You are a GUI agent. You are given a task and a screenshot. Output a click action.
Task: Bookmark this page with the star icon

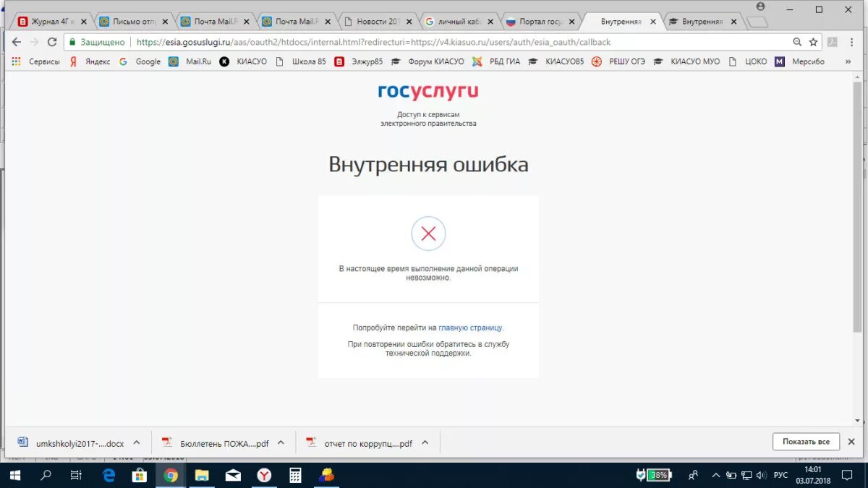pos(813,42)
